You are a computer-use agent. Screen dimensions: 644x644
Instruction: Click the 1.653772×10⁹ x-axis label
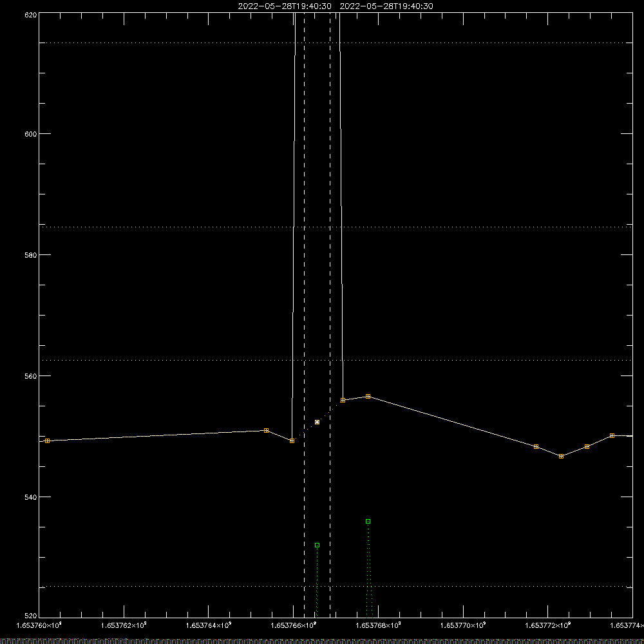[548, 625]
